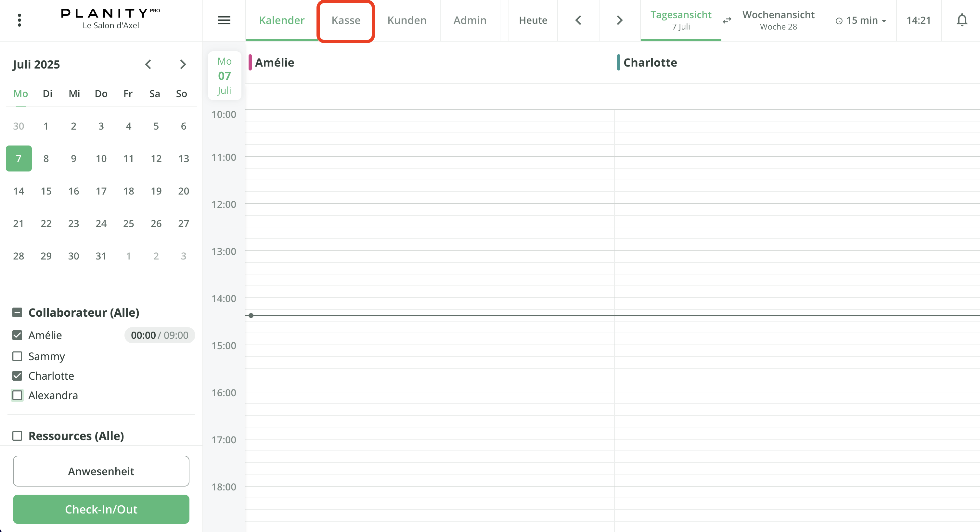Switch to Wochenansicht Woche 28
Viewport: 980px width, 532px height.
click(x=778, y=20)
